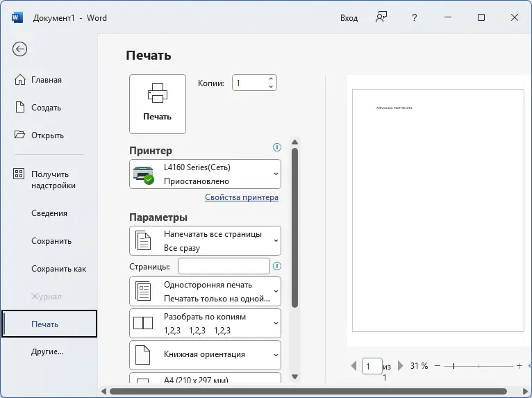This screenshot has width=532, height=398.
Task: Open the A4 paper size dropdown
Action: (x=205, y=378)
